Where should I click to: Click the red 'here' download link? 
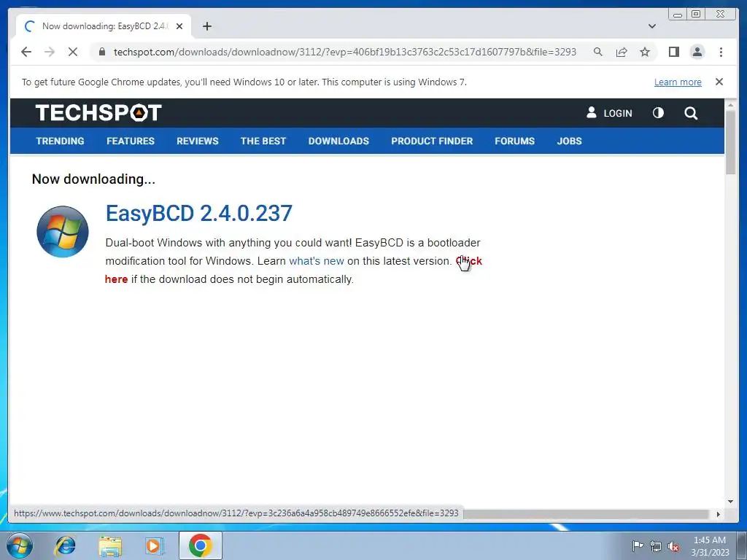(x=116, y=279)
